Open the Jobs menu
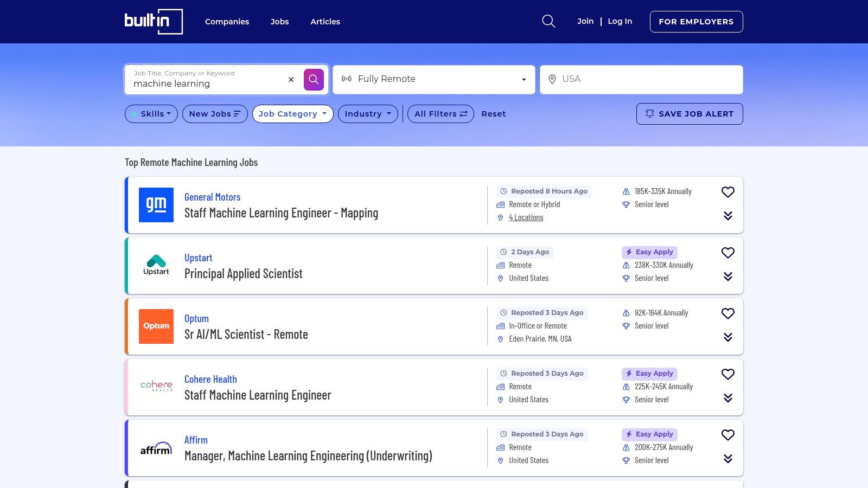868x488 pixels. click(x=279, y=22)
